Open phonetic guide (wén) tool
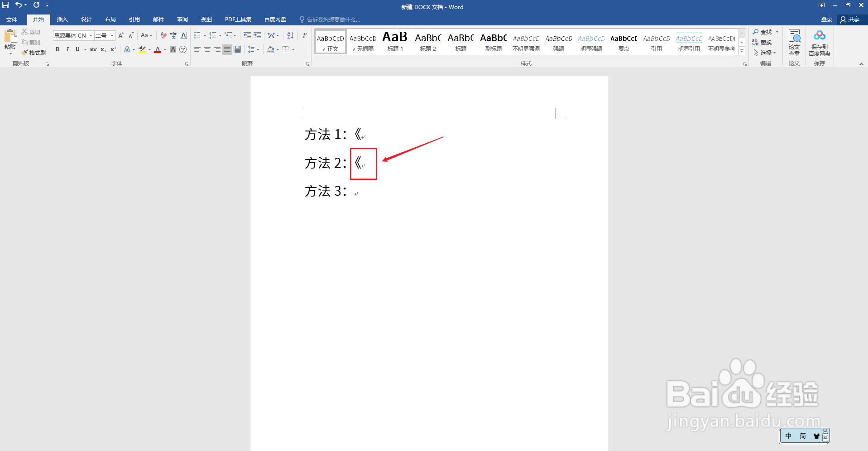Viewport: 868px width, 451px height. (173, 35)
